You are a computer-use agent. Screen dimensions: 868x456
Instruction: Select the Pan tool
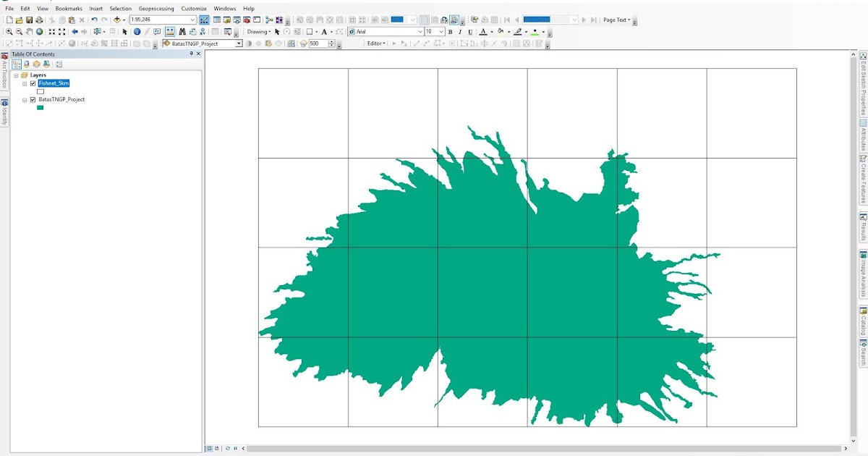pyautogui.click(x=29, y=31)
